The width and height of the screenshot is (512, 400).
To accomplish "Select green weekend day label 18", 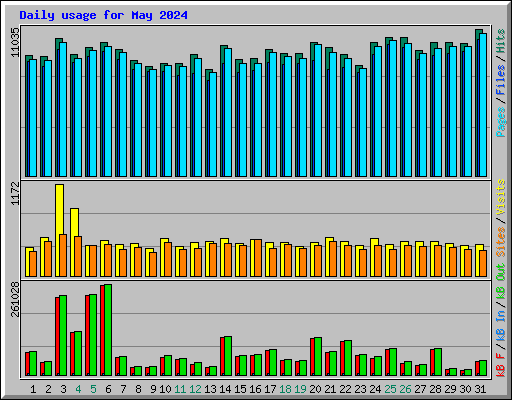I will click(x=285, y=389).
